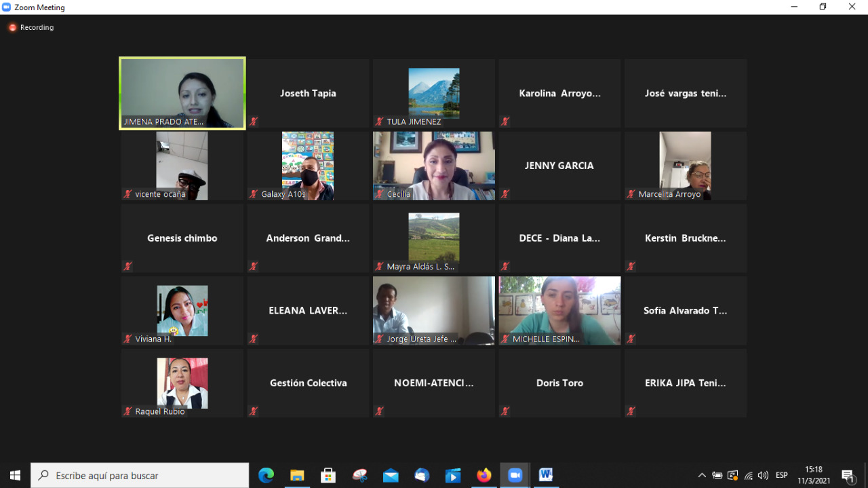The height and width of the screenshot is (488, 868).
Task: Open Thunderbird from the taskbar
Action: tap(422, 476)
